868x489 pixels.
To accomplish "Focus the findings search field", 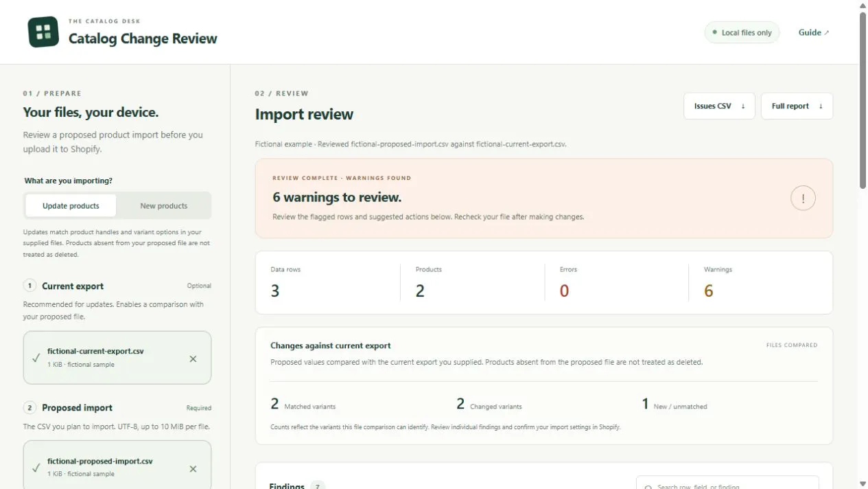I will click(727, 484).
